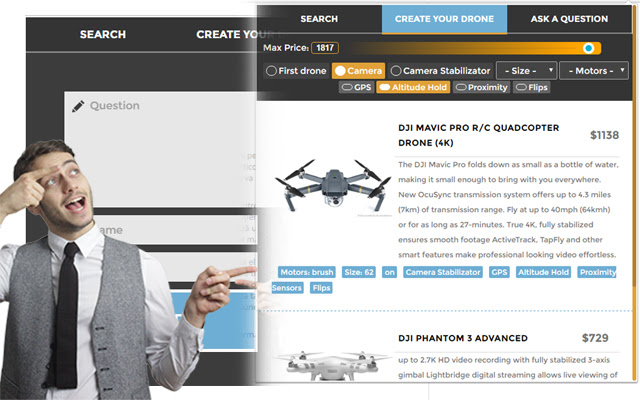This screenshot has height=400, width=640.
Task: Toggle the Proximity filter
Action: click(481, 87)
